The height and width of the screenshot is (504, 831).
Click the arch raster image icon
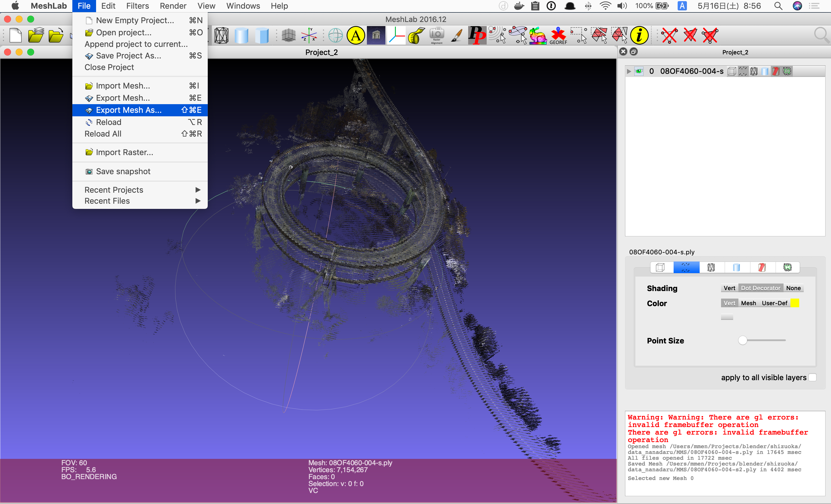tap(376, 35)
